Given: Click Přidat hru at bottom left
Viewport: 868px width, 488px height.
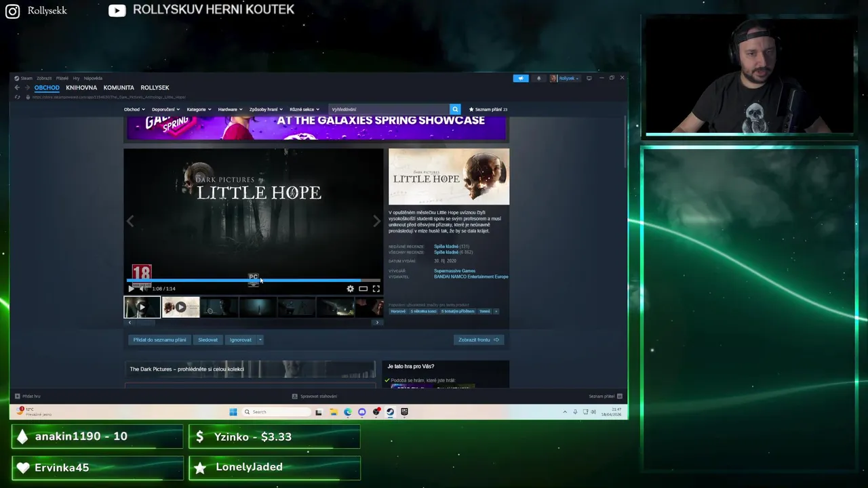Looking at the screenshot, I should pos(28,396).
